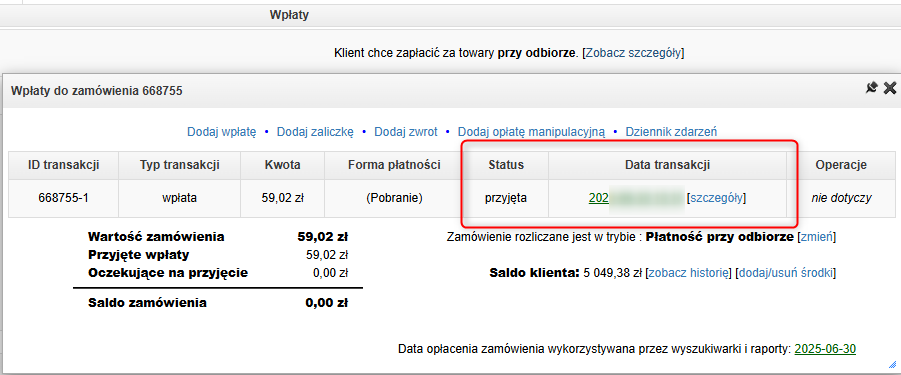Click Dodaj zaliczkę link
901x375 pixels.
coord(315,132)
